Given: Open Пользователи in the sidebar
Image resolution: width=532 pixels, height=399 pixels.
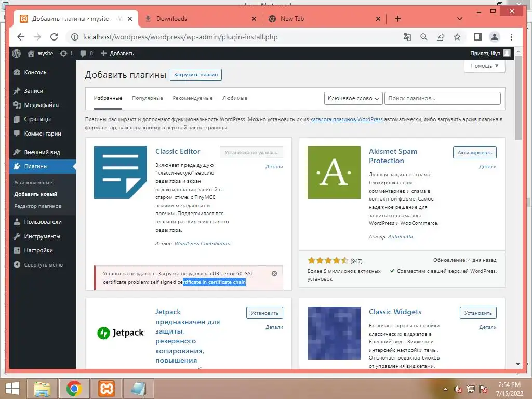Looking at the screenshot, I should (x=43, y=222).
